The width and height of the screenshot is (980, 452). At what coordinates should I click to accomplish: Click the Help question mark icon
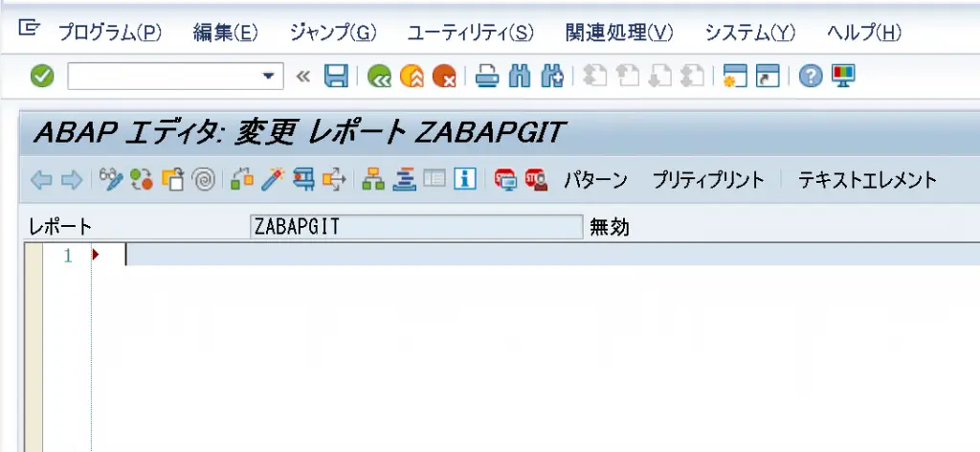coord(811,77)
